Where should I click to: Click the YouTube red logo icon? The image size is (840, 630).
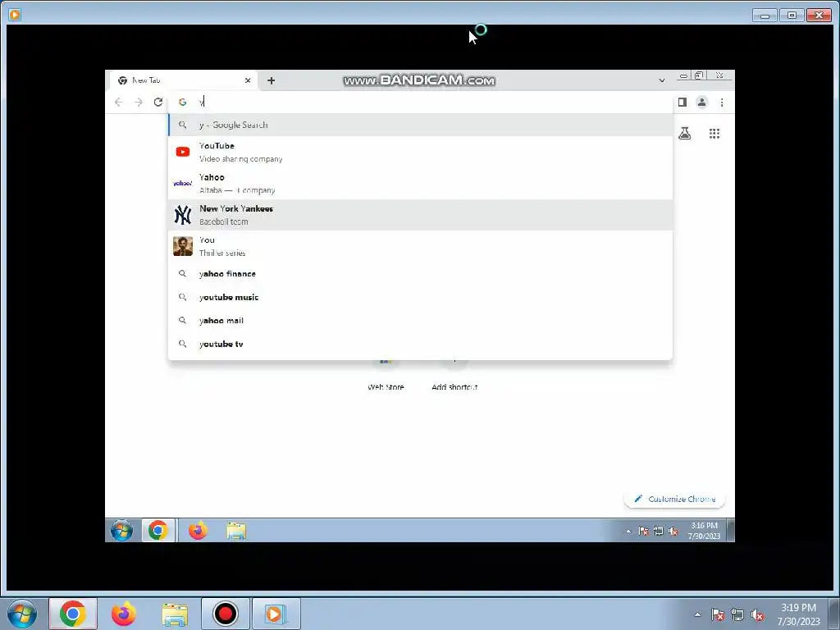pos(183,152)
